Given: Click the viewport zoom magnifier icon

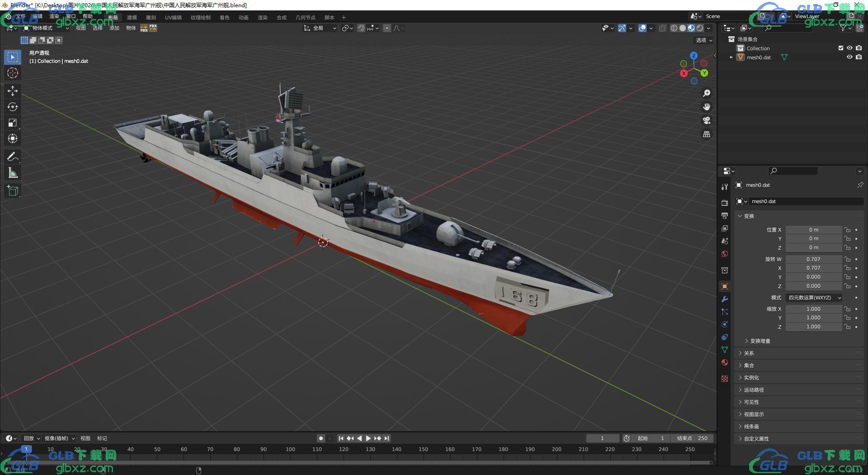Looking at the screenshot, I should [706, 93].
